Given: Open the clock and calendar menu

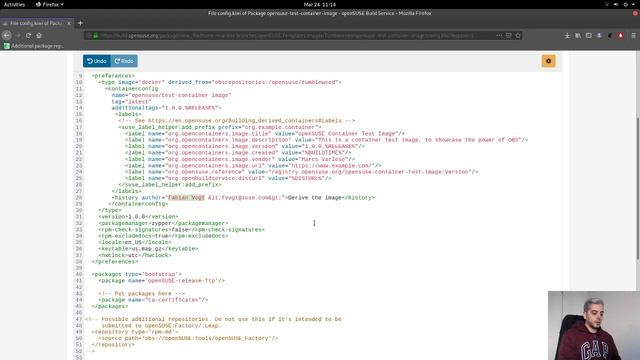Looking at the screenshot, I should click(x=320, y=4).
